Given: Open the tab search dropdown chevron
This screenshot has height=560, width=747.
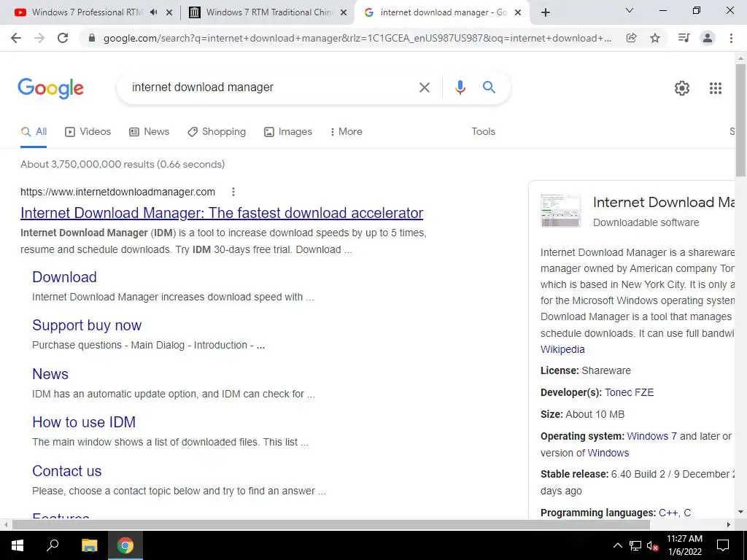Looking at the screenshot, I should (630, 10).
